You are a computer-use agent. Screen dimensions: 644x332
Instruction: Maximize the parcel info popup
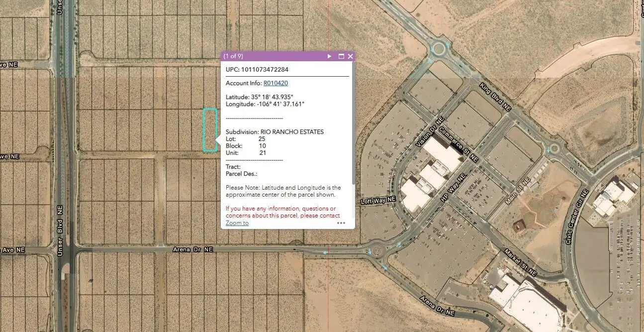[341, 56]
